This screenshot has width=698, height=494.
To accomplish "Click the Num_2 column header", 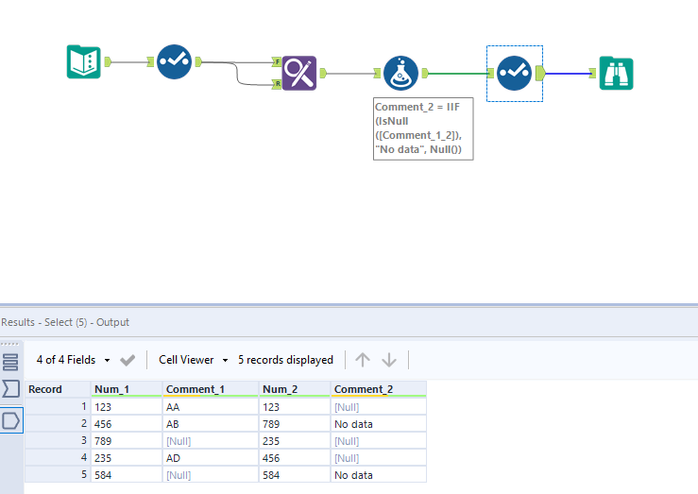I will point(294,389).
